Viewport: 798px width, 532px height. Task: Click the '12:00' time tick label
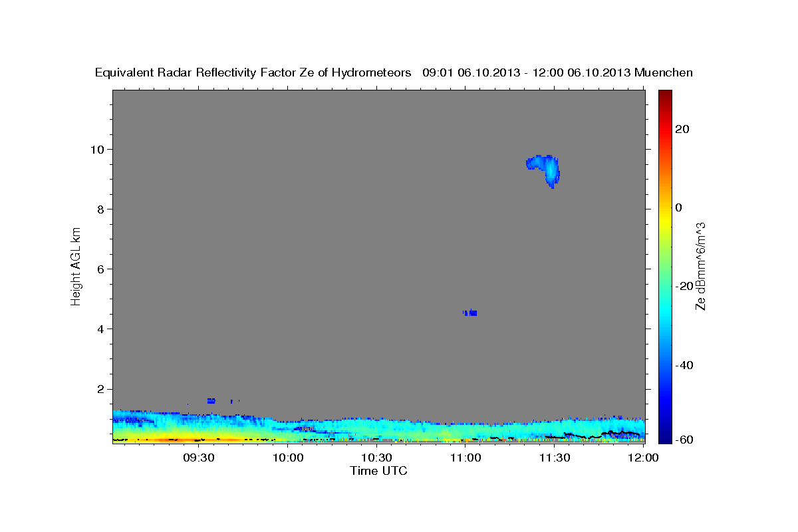642,458
